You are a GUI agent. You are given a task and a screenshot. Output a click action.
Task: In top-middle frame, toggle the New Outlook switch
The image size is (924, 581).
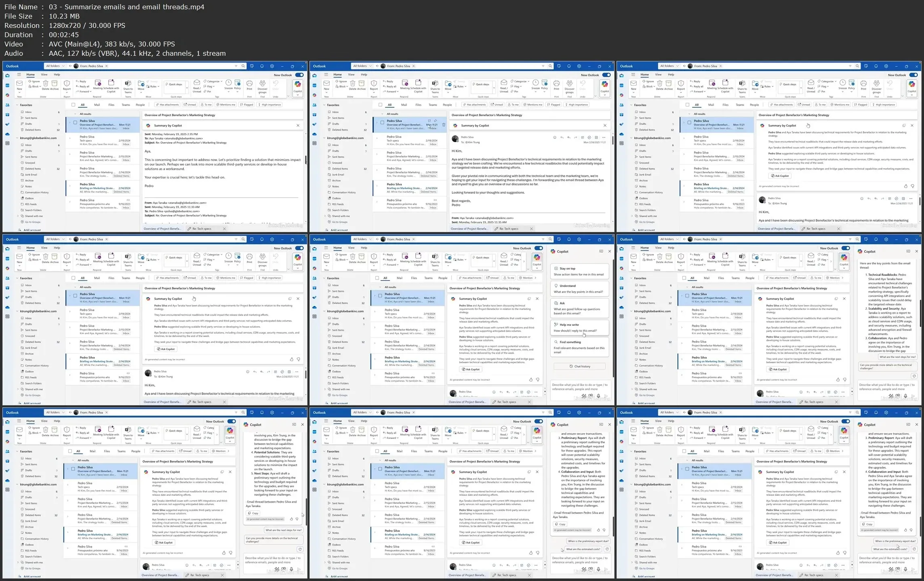pos(606,75)
